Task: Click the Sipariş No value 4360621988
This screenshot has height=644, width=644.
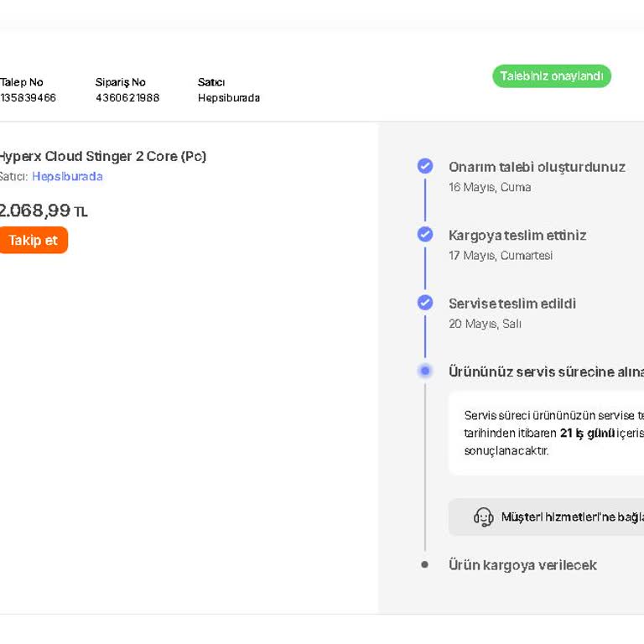Action: click(127, 98)
